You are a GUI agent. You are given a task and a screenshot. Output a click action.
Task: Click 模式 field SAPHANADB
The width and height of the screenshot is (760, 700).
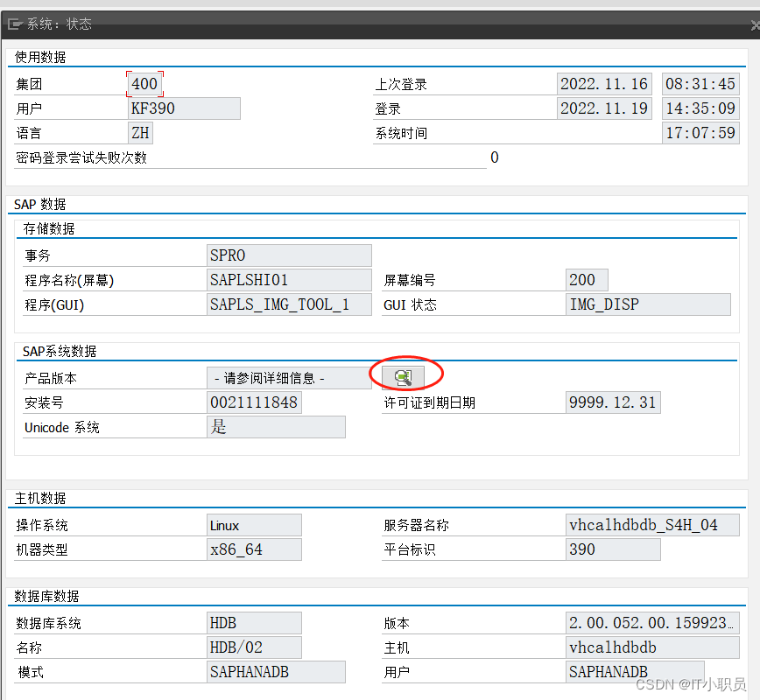276,672
